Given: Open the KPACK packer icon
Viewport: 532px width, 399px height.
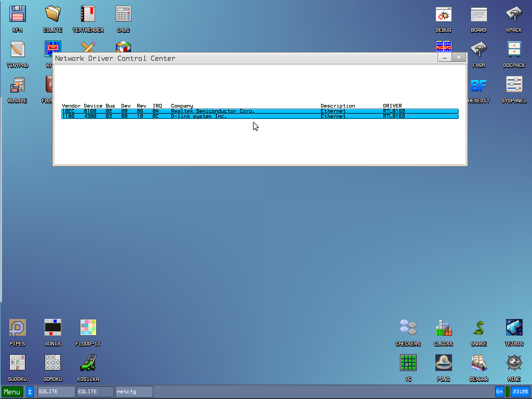Looking at the screenshot, I should coord(514,15).
